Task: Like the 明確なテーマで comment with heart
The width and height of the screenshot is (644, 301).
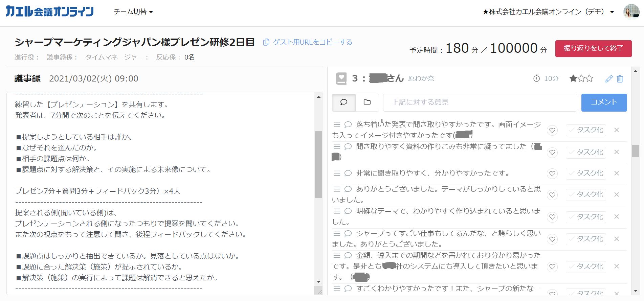Action: 552,217
